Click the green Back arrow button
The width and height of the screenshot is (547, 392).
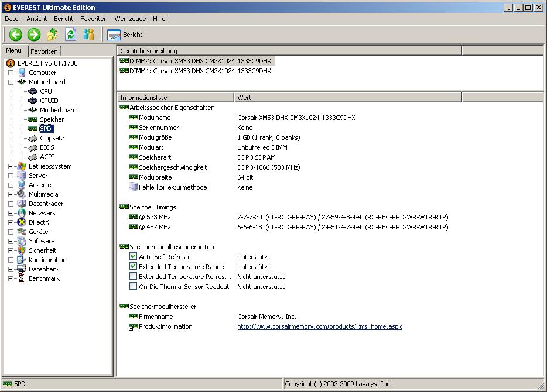coord(15,35)
